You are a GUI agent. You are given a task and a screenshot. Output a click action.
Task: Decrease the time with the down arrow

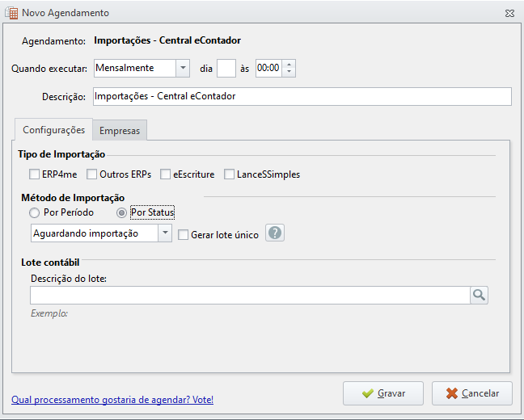(289, 72)
